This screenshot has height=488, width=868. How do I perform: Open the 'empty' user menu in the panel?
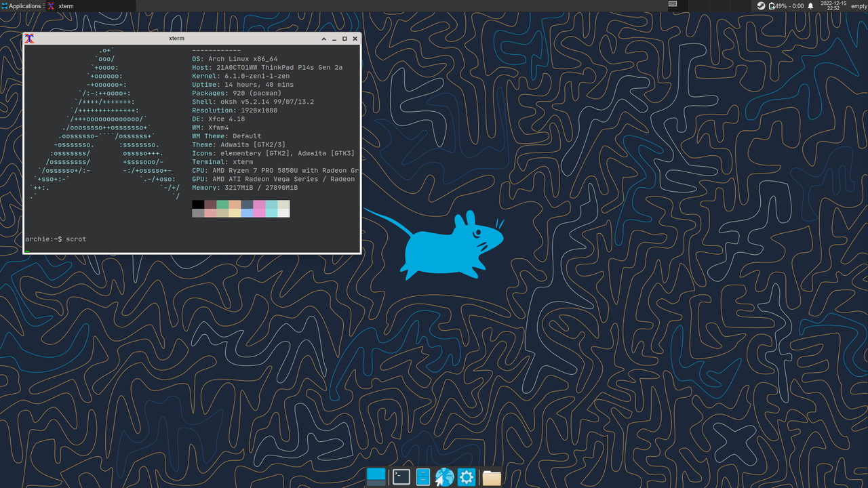point(859,6)
